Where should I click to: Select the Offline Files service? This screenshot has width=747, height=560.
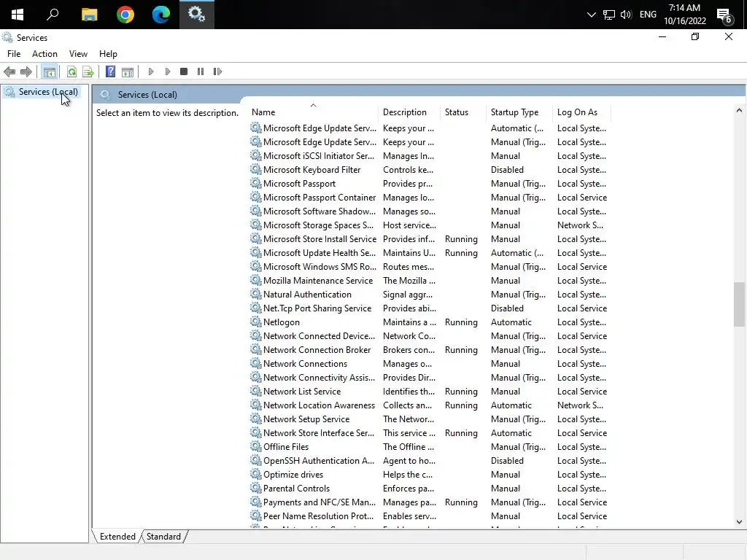(x=430, y=447)
